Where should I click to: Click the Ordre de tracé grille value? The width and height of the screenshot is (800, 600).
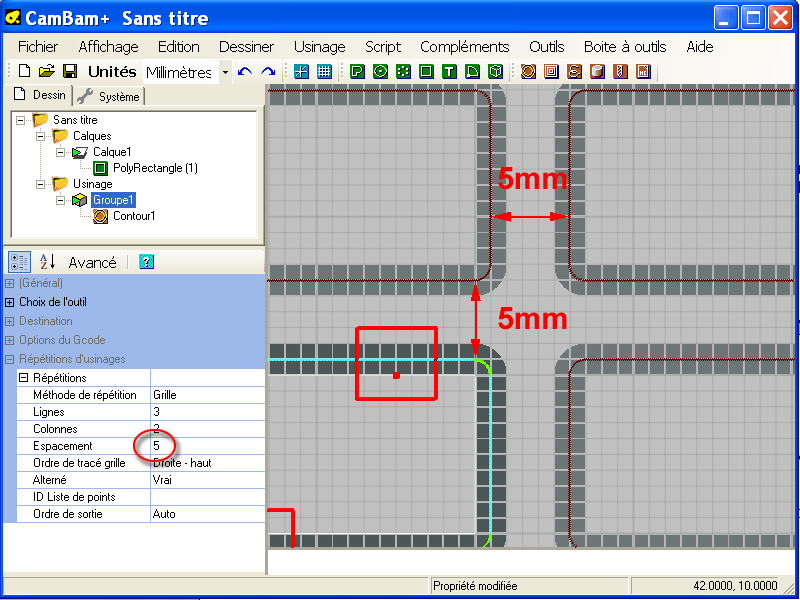pos(208,463)
